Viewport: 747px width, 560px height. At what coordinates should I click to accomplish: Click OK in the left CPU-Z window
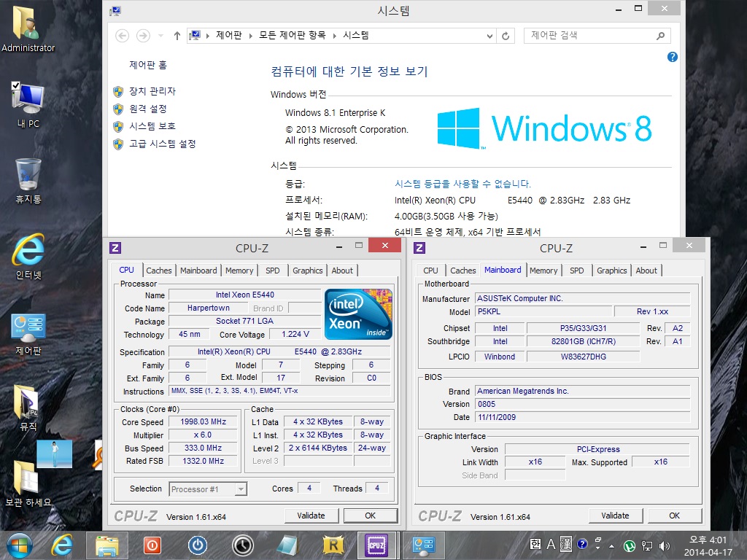(x=370, y=516)
